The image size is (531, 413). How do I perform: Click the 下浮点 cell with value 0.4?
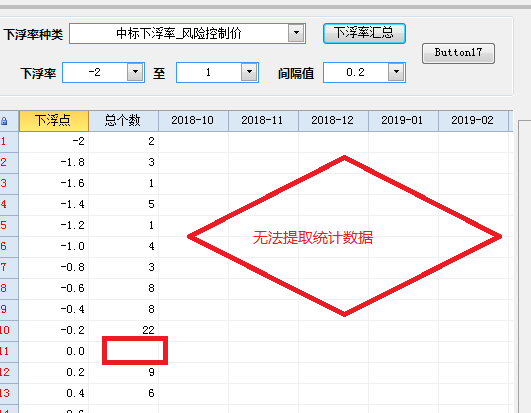54,393
